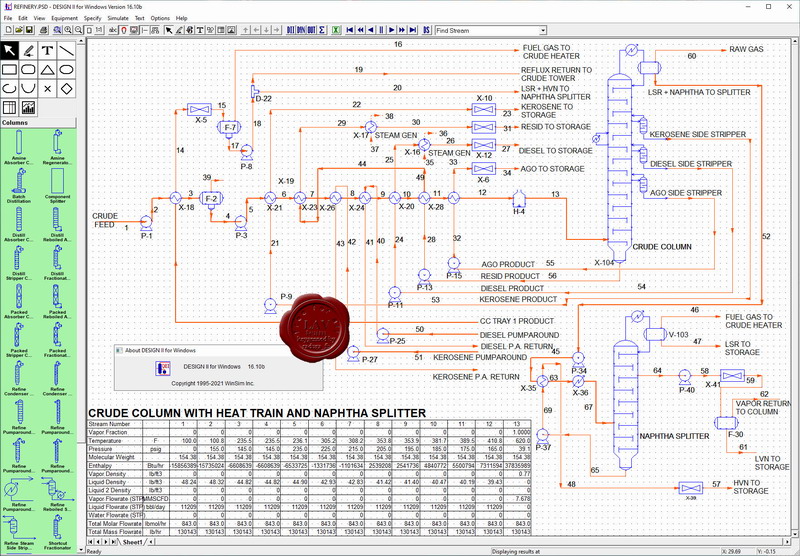The height and width of the screenshot is (556, 800).
Task: Click the OUT results toolbar icon
Action: pyautogui.click(x=312, y=30)
